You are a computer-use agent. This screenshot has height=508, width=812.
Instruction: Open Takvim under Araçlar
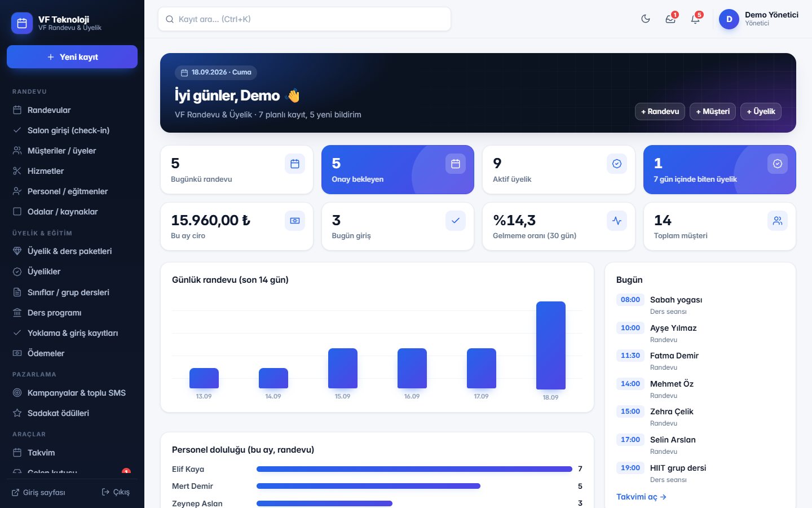click(72, 453)
